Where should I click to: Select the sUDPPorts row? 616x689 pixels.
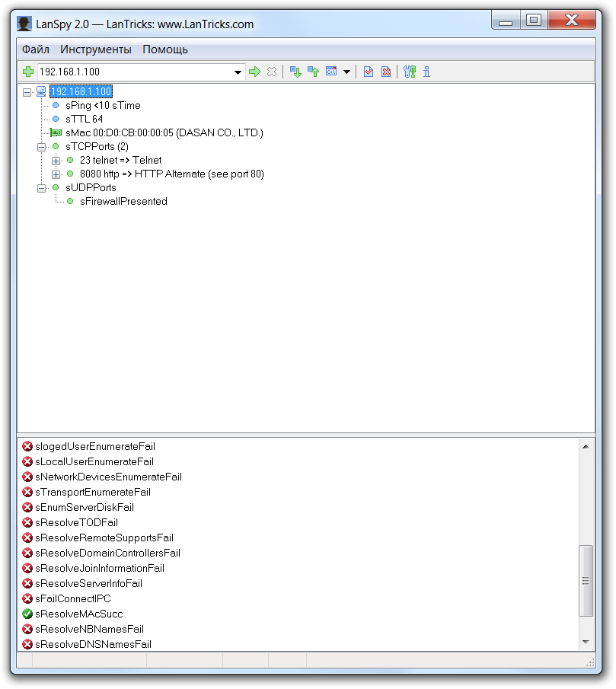pyautogui.click(x=91, y=187)
